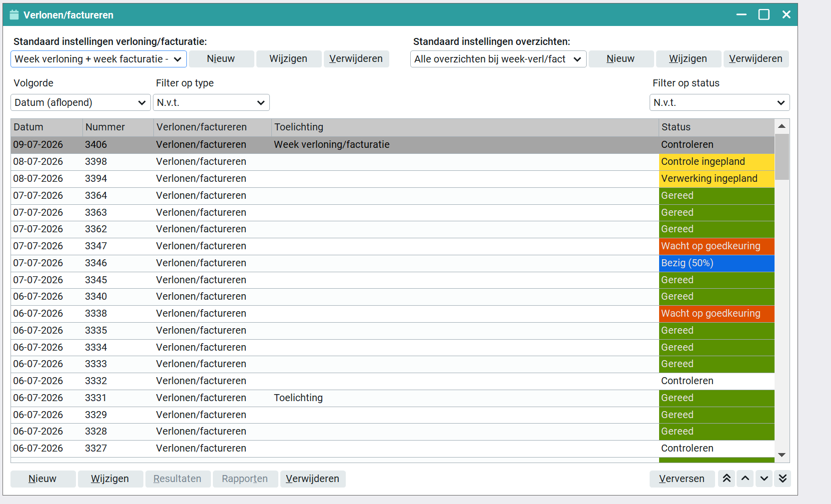The width and height of the screenshot is (831, 504).
Task: Move selection down one row arrow
Action: [x=764, y=479]
